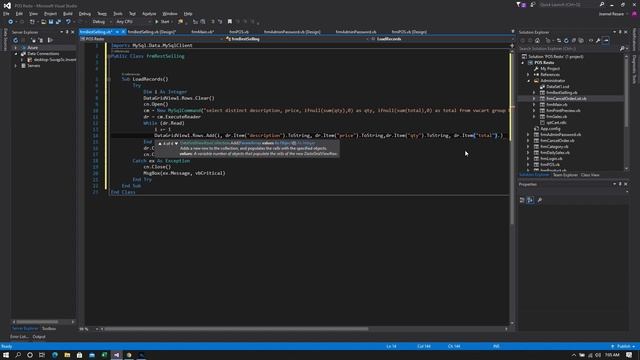Click Solution Explorer Properties wrench icon
The image size is (640, 360).
[598, 41]
